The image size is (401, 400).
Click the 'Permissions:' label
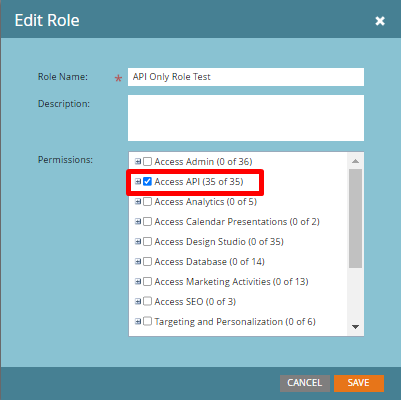pos(65,160)
